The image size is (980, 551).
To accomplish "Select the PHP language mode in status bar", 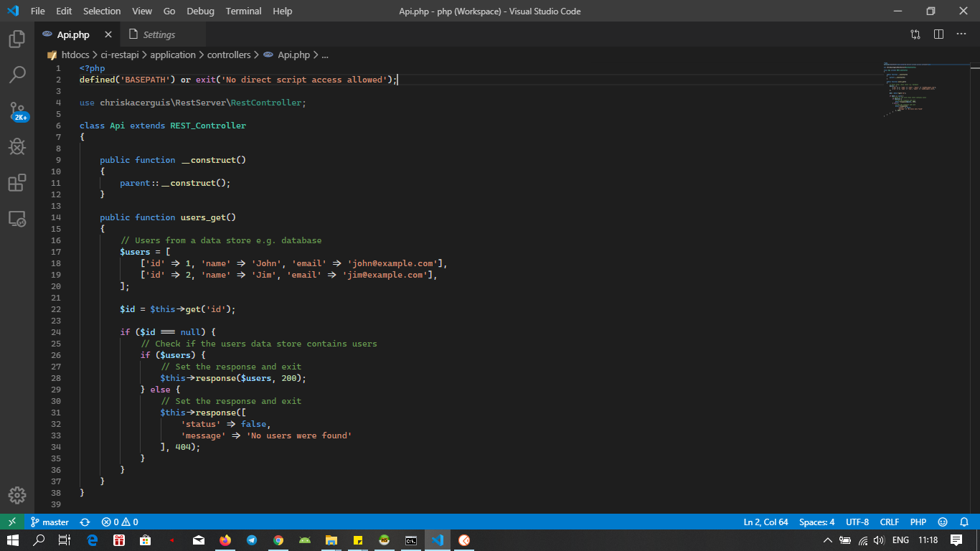I will (917, 522).
